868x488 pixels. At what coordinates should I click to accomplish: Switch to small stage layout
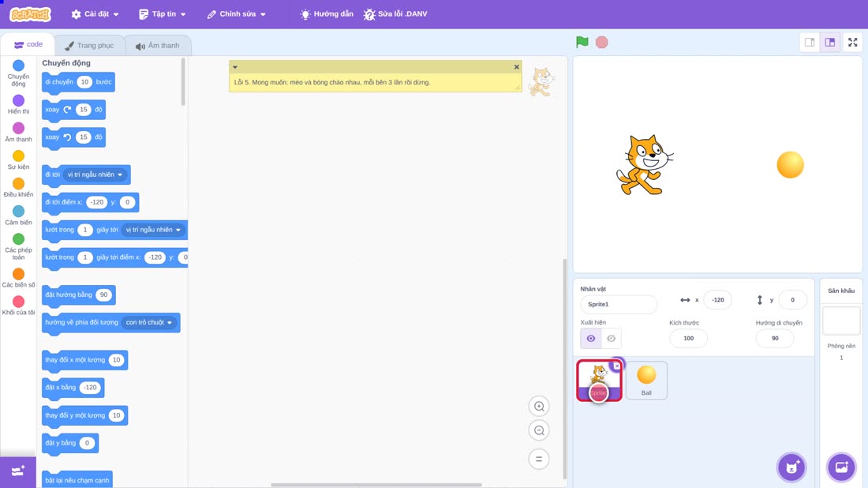[x=810, y=42]
